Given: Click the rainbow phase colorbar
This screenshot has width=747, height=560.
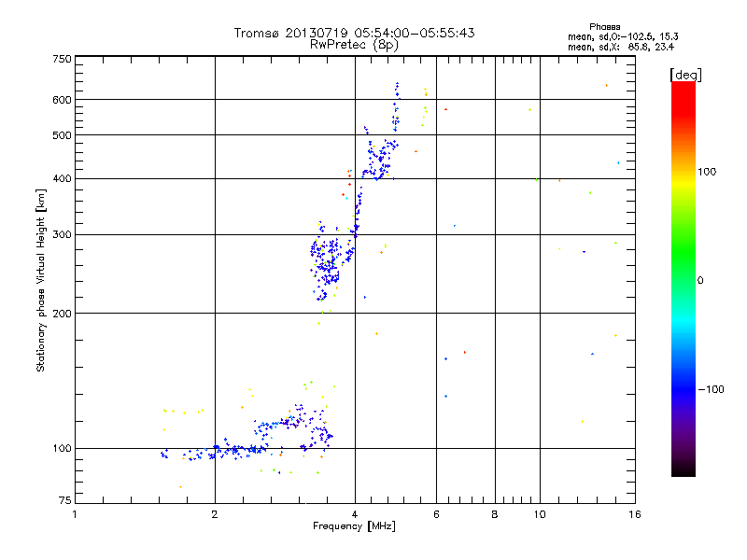Looking at the screenshot, I should (684, 278).
